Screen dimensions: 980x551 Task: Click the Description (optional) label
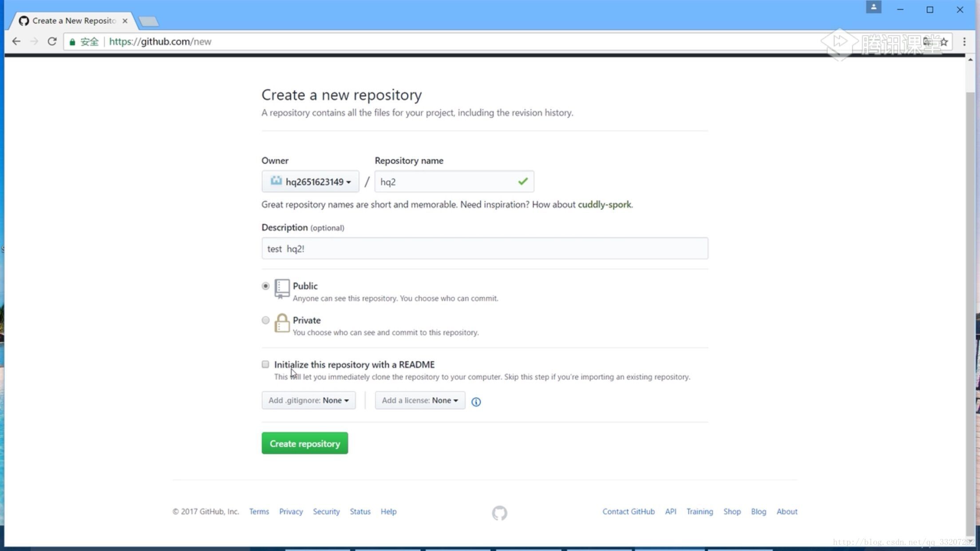303,228
